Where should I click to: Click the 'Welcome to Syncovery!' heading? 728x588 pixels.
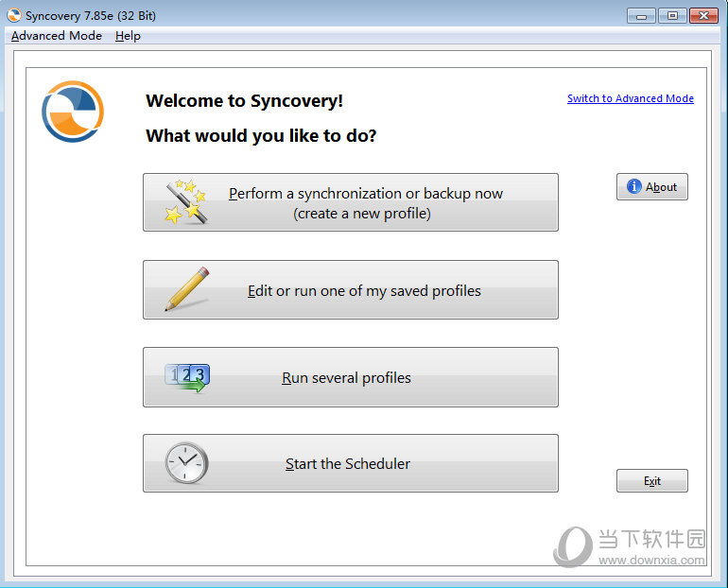[244, 101]
